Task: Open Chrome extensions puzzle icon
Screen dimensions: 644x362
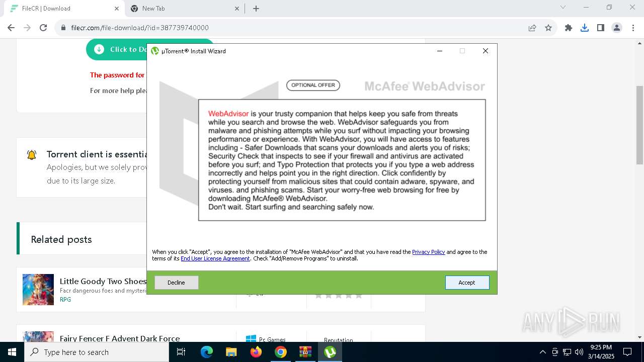Action: (x=569, y=28)
